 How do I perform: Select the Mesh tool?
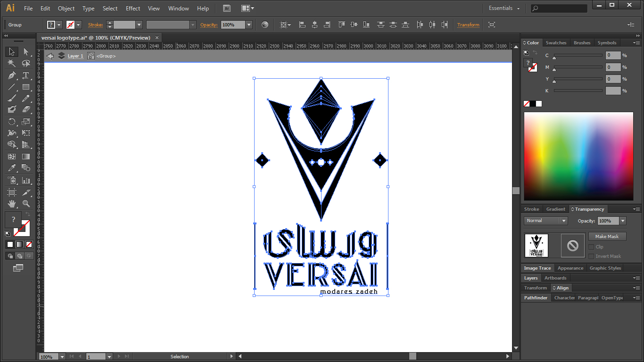[x=12, y=156]
